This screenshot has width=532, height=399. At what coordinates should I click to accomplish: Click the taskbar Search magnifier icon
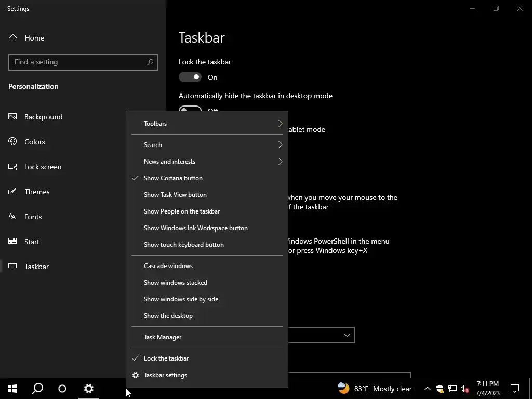tap(37, 389)
